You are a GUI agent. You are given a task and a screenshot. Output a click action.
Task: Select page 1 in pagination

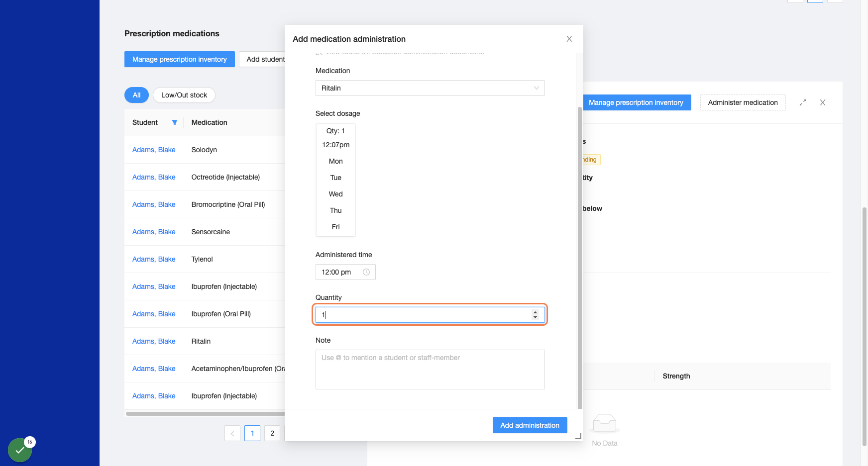tap(252, 433)
